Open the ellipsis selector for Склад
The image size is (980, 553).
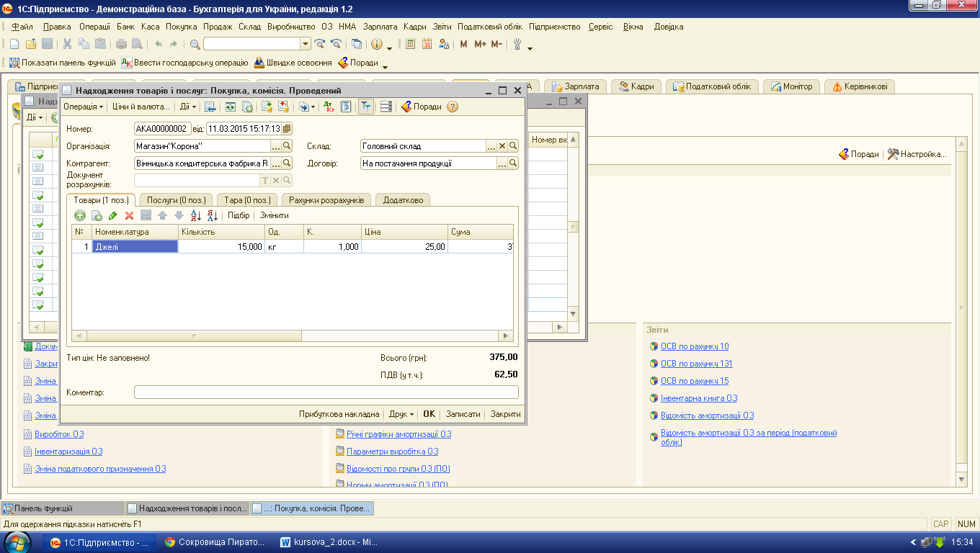point(492,146)
